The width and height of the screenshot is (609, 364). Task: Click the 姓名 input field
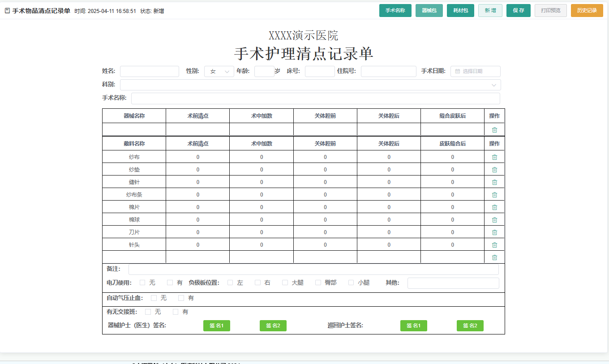pyautogui.click(x=149, y=72)
